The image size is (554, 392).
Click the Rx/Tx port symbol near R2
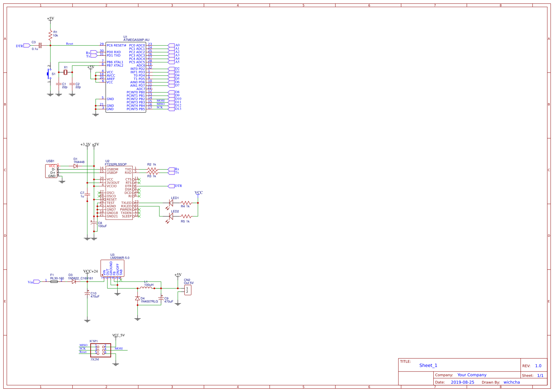(171, 170)
